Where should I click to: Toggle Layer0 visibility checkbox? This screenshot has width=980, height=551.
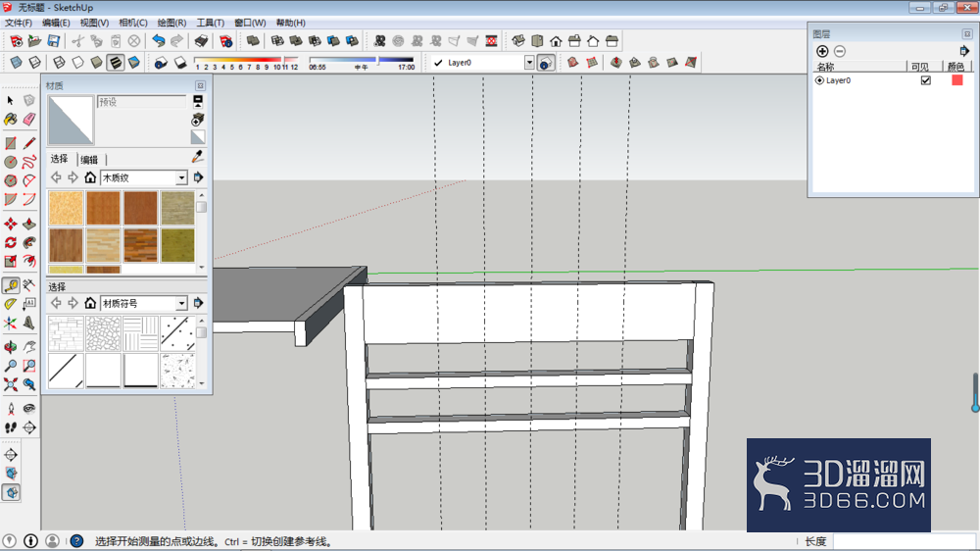pyautogui.click(x=926, y=80)
